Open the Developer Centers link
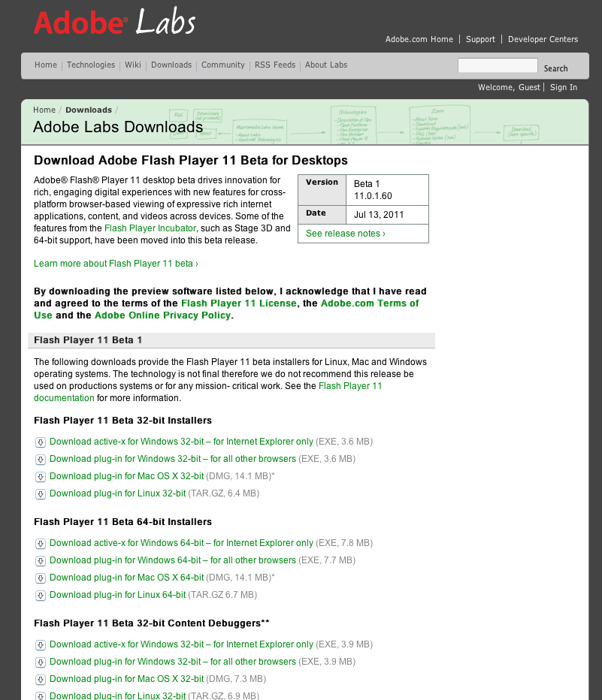602x700 pixels. (x=543, y=39)
